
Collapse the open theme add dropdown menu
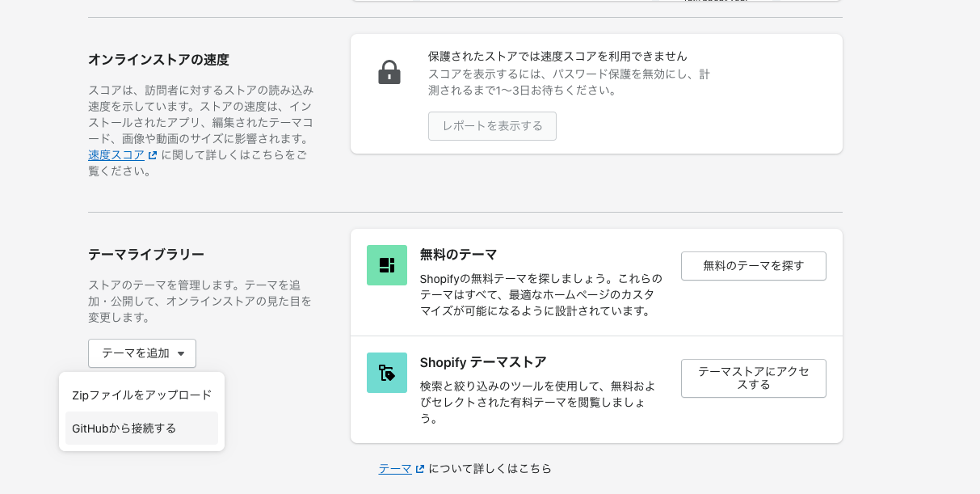(142, 353)
